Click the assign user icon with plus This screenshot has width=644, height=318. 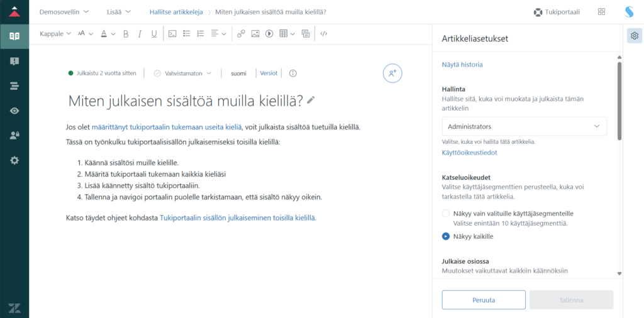(x=392, y=74)
